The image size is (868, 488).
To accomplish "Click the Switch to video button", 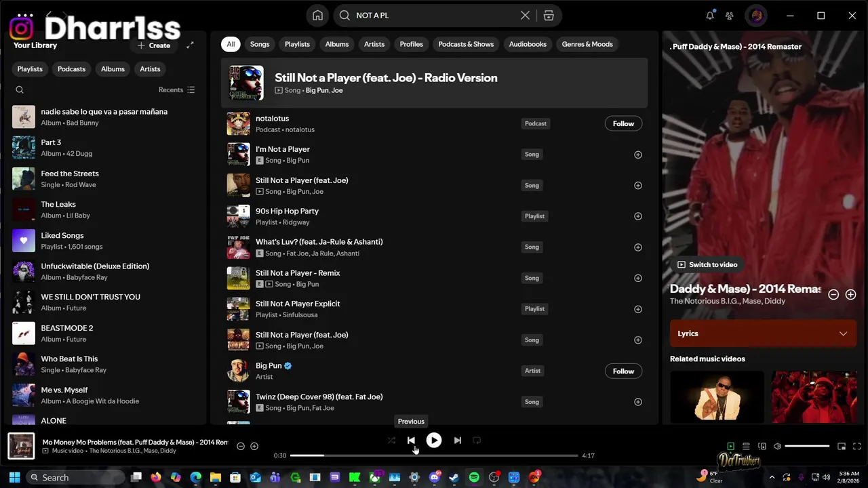I will [x=707, y=264].
